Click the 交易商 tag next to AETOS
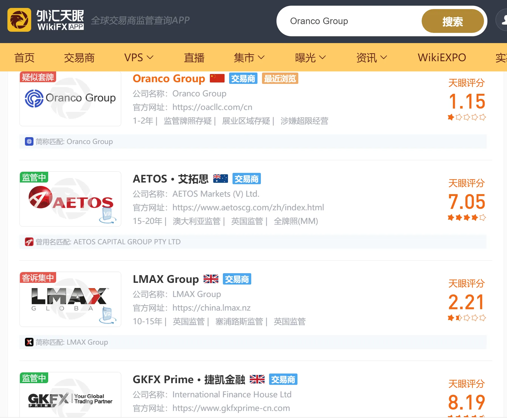The height and width of the screenshot is (420, 507). (x=246, y=179)
